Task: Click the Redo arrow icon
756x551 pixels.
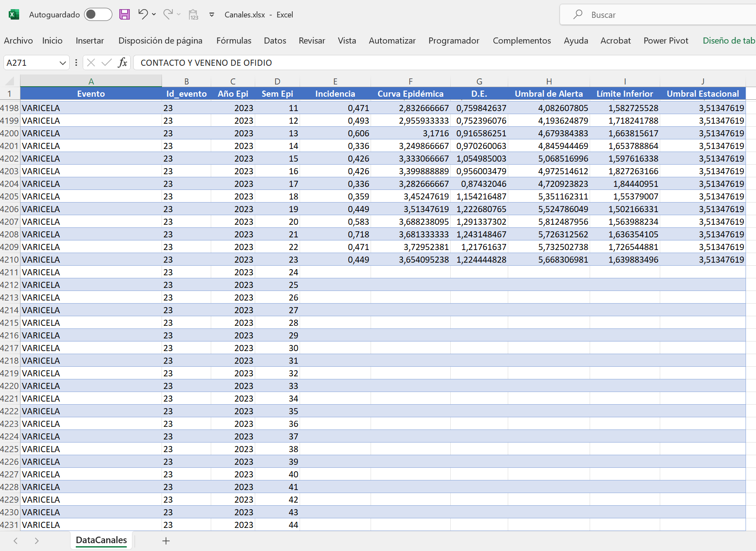Action: tap(168, 14)
